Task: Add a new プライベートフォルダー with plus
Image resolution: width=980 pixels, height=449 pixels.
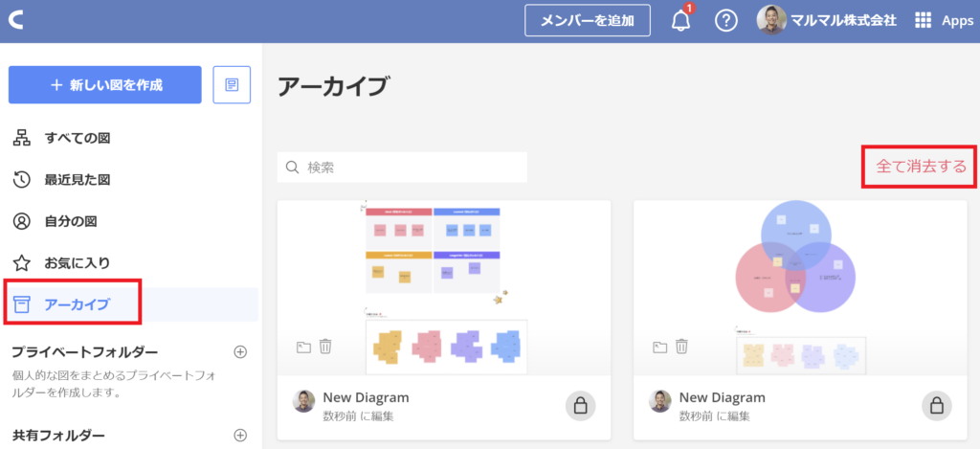Action: [240, 351]
